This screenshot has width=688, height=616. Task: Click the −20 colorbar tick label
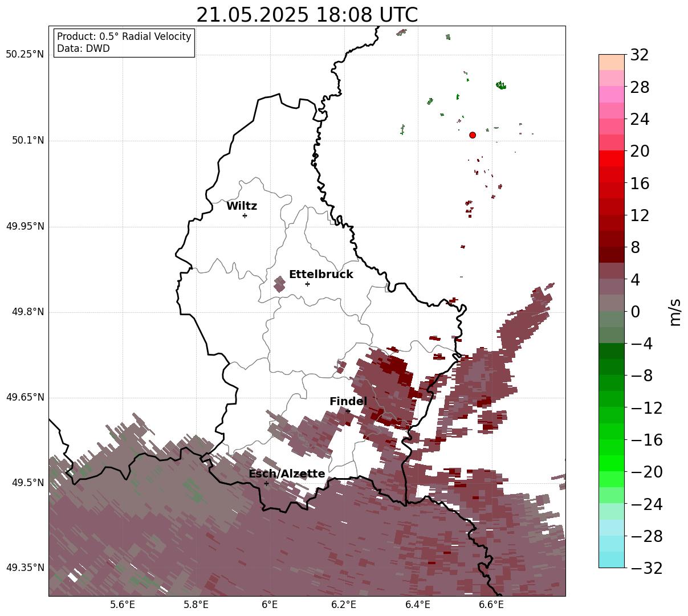[x=646, y=472]
